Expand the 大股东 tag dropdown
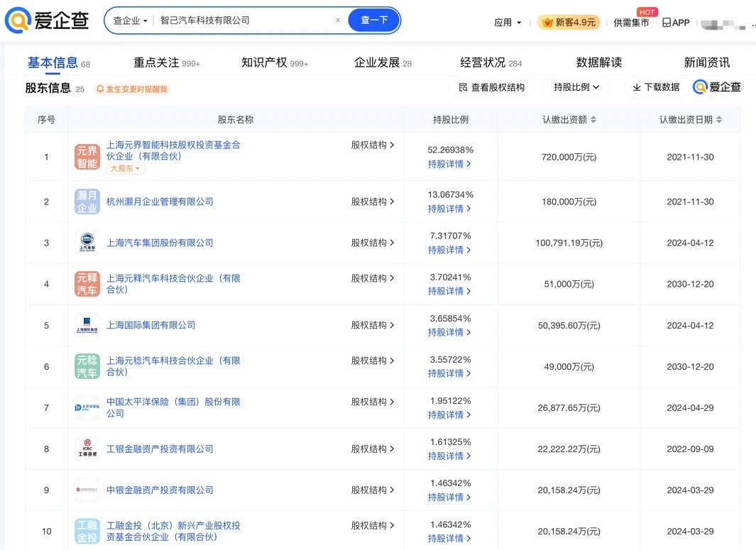This screenshot has height=550, width=756. click(126, 169)
